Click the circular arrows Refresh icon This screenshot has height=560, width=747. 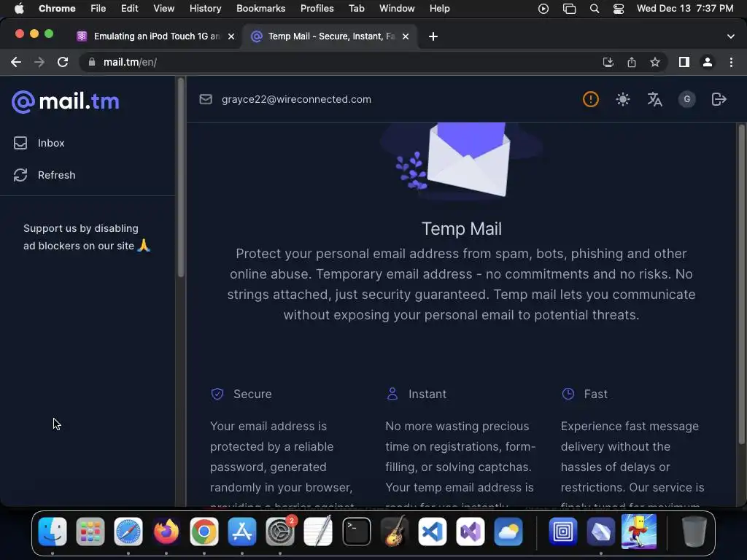20,175
